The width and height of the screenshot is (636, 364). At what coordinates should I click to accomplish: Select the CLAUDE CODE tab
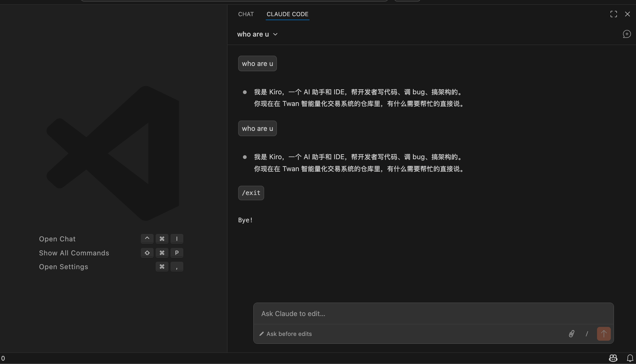(287, 14)
